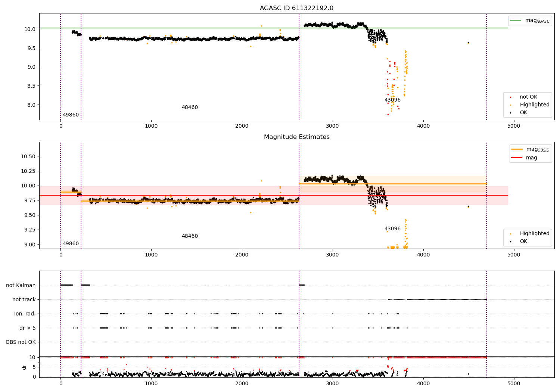Click dr tick label '10' in bottom plot
This screenshot has height=392, width=560.
[x=32, y=358]
